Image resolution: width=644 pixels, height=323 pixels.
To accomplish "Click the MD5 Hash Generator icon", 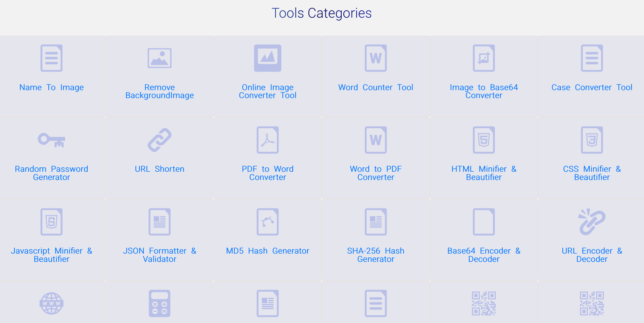I will pyautogui.click(x=268, y=222).
